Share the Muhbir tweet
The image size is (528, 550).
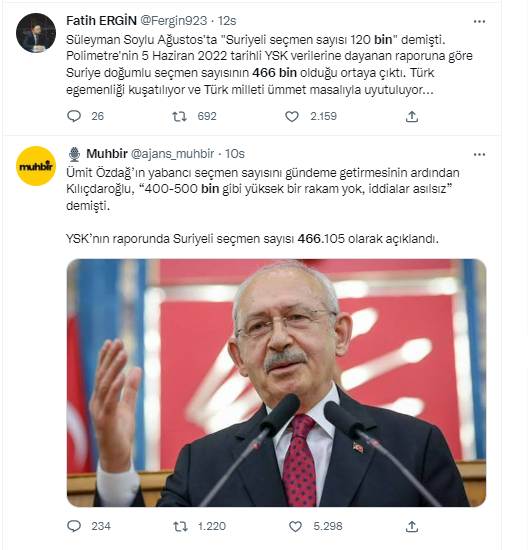412,526
